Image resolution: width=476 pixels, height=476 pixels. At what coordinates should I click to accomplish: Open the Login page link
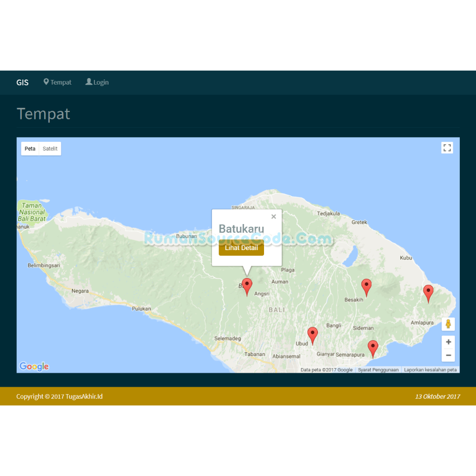tap(97, 82)
